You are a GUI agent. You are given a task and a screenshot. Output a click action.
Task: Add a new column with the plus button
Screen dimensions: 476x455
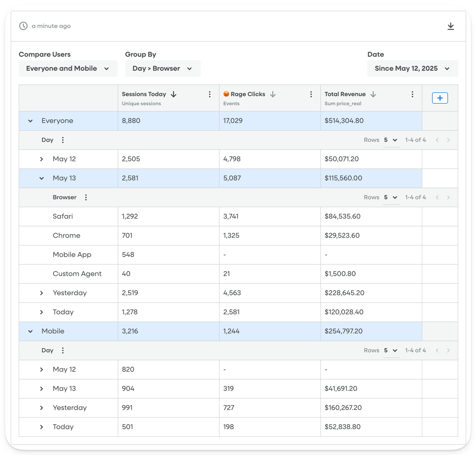pos(440,98)
